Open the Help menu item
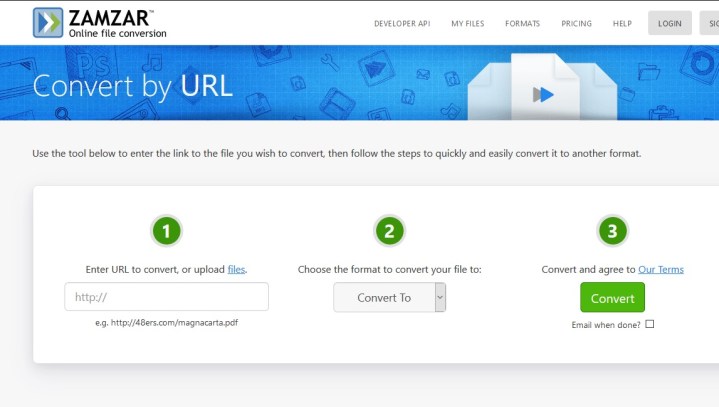The image size is (719, 407). point(622,23)
